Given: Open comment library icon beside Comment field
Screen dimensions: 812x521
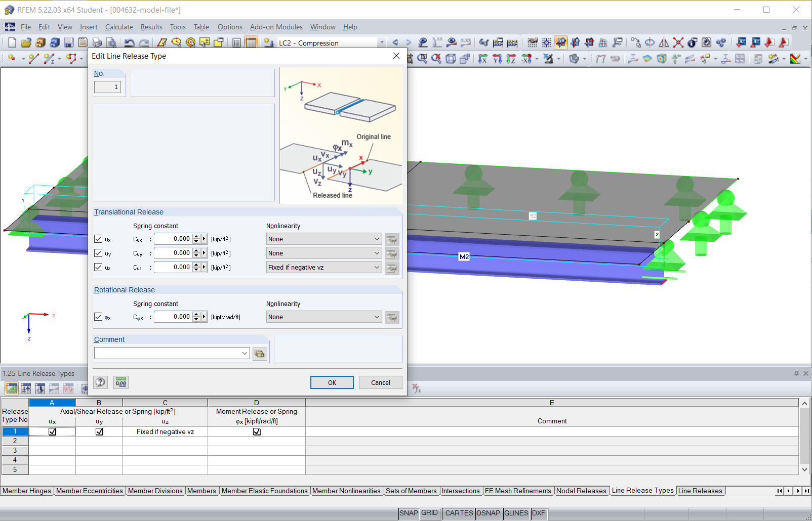Looking at the screenshot, I should tap(260, 354).
